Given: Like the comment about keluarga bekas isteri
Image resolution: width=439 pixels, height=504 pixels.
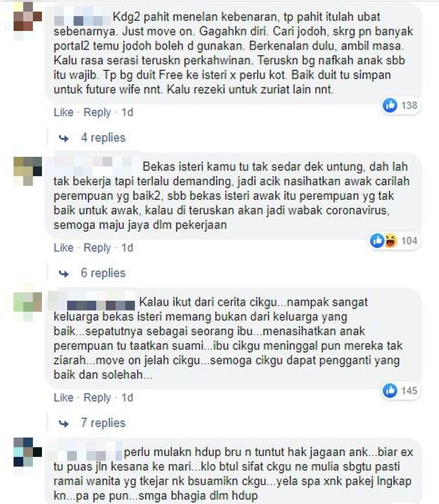Looking at the screenshot, I should tap(63, 398).
